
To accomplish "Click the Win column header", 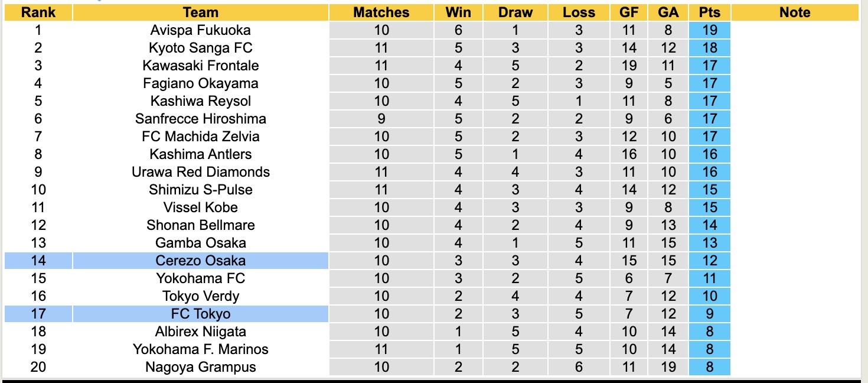I will pos(458,12).
